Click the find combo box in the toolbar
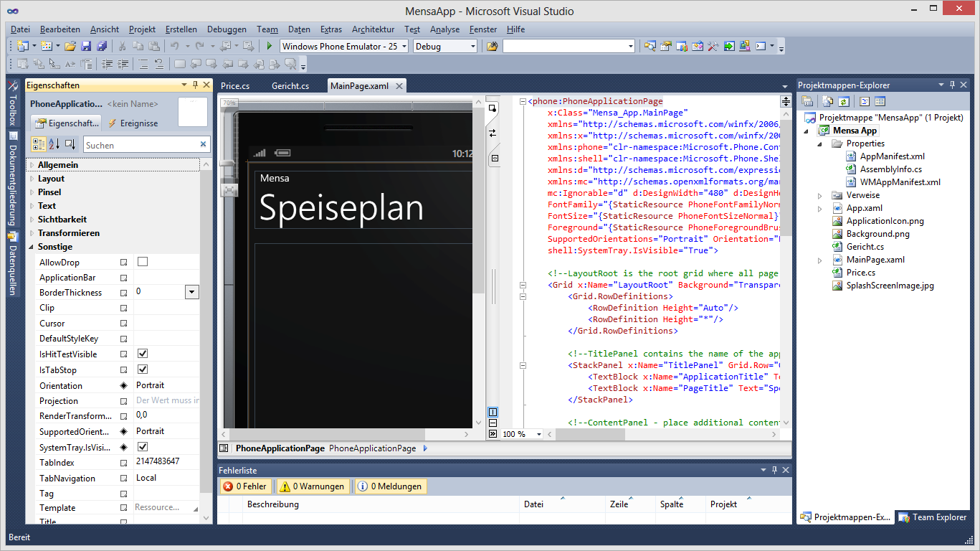 click(x=569, y=46)
